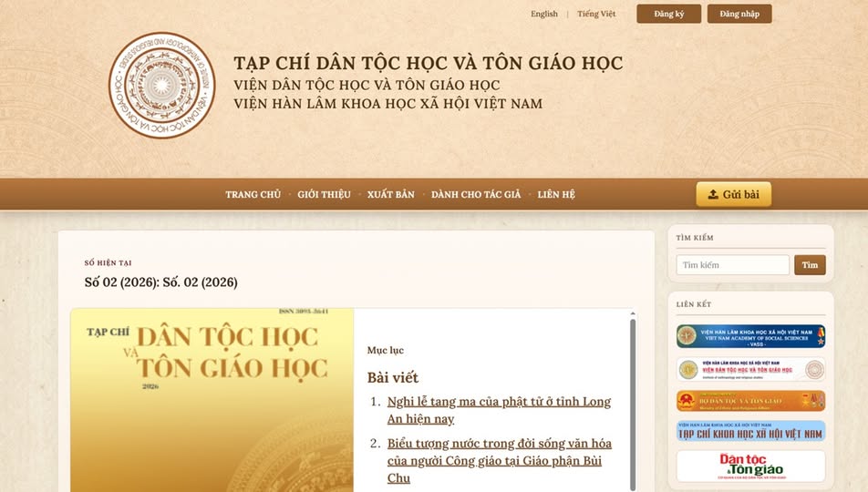Switch site language to English
Screen dimensions: 868x492
pos(544,14)
